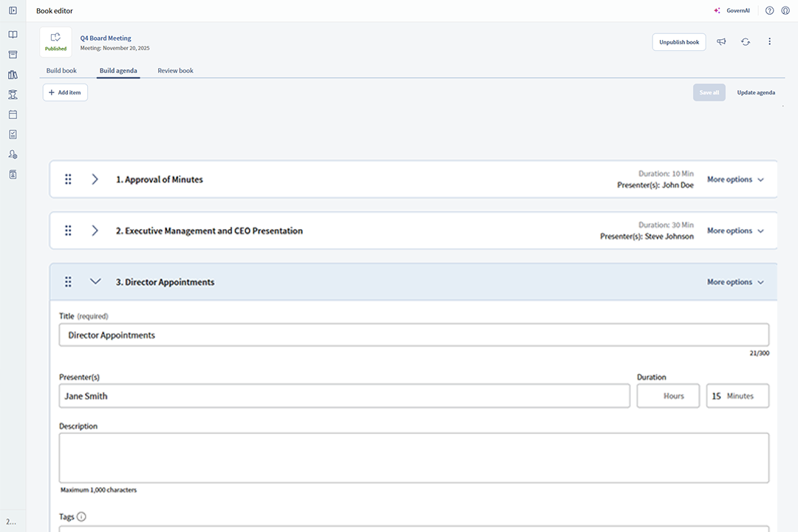Switch to the Review book tab
The height and width of the screenshot is (532, 798).
pos(175,70)
